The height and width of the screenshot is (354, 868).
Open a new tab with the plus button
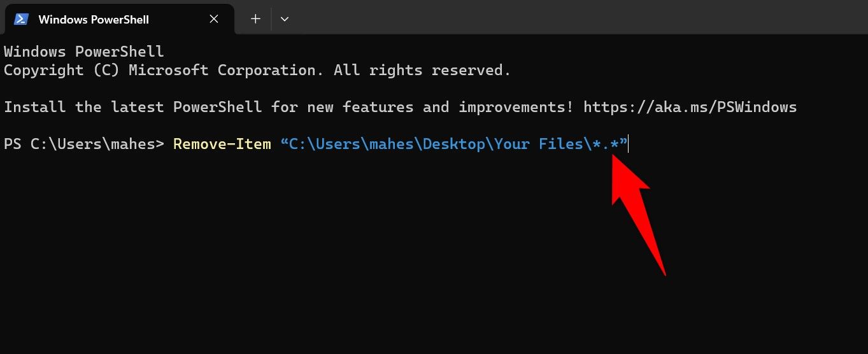pos(255,19)
